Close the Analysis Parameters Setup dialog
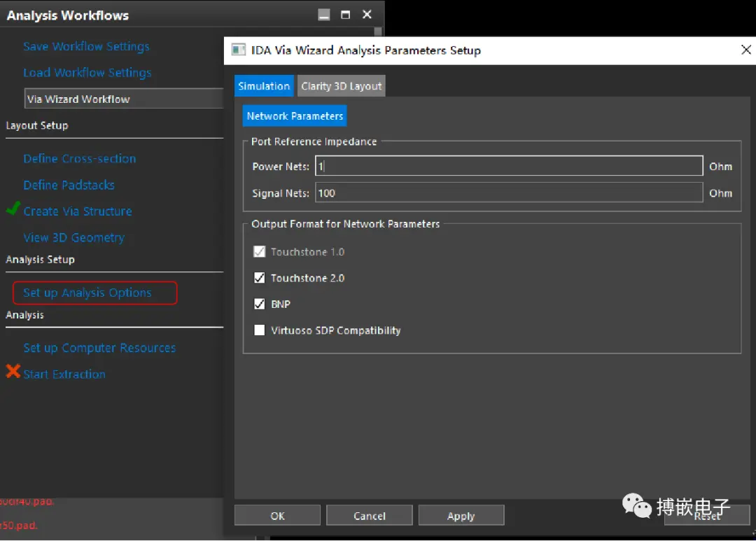The height and width of the screenshot is (541, 756). coord(745,50)
